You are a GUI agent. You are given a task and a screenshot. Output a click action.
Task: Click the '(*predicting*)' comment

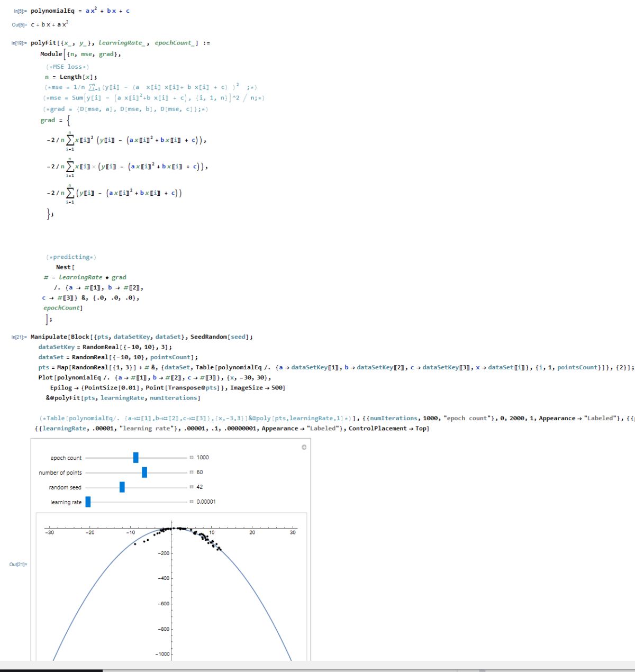[x=71, y=257]
